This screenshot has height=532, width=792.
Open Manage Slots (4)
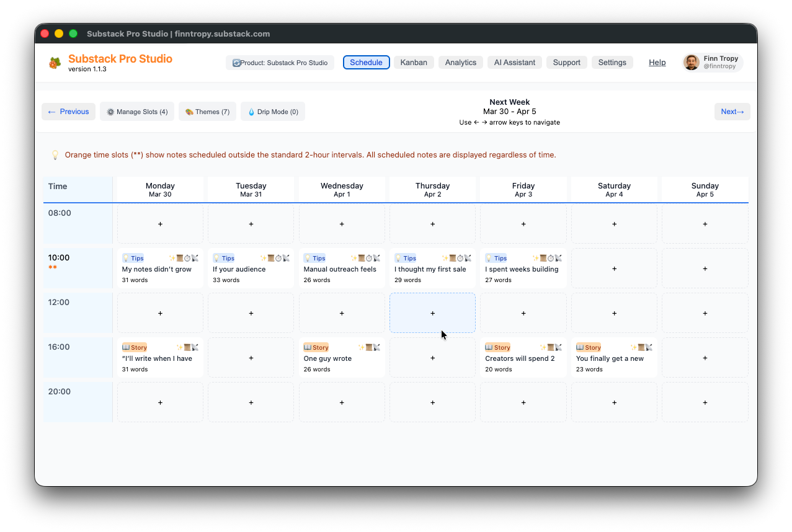[x=137, y=112]
